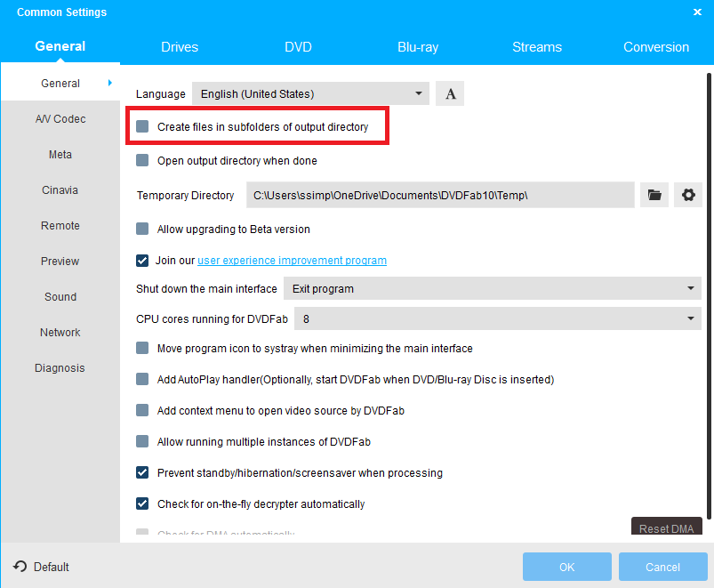
Task: Enable Allow upgrading to Beta version
Action: [x=142, y=229]
